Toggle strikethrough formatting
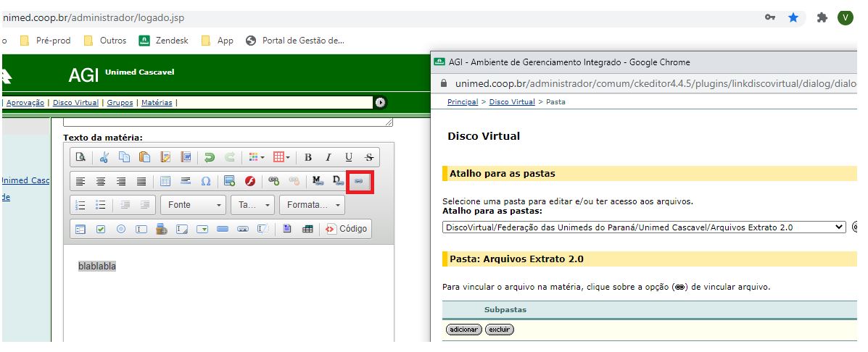This screenshot has width=868, height=352. [x=369, y=157]
